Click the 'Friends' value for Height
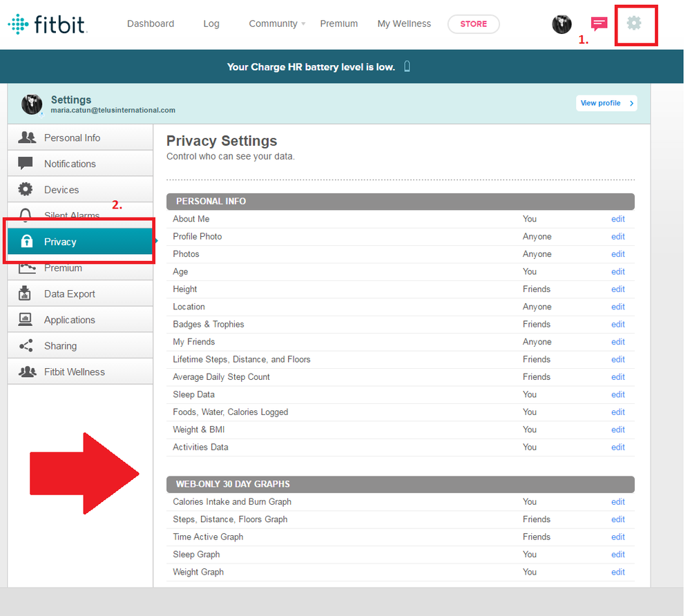Screen dimensions: 690x616 click(x=537, y=289)
